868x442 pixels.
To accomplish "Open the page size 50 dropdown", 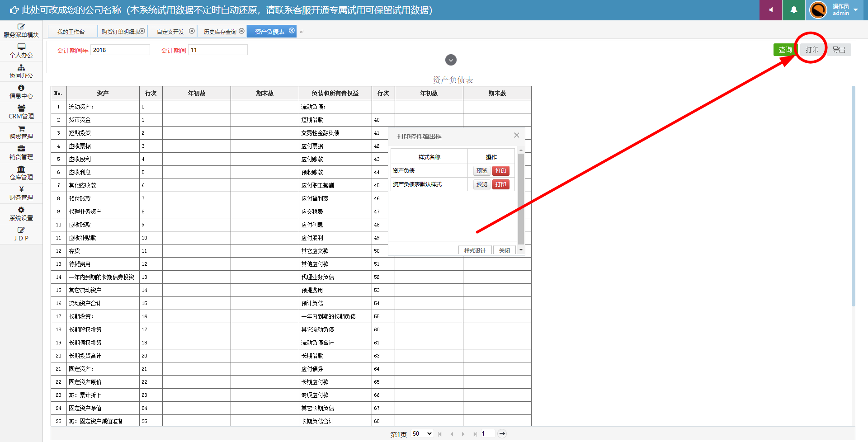I will click(x=422, y=434).
